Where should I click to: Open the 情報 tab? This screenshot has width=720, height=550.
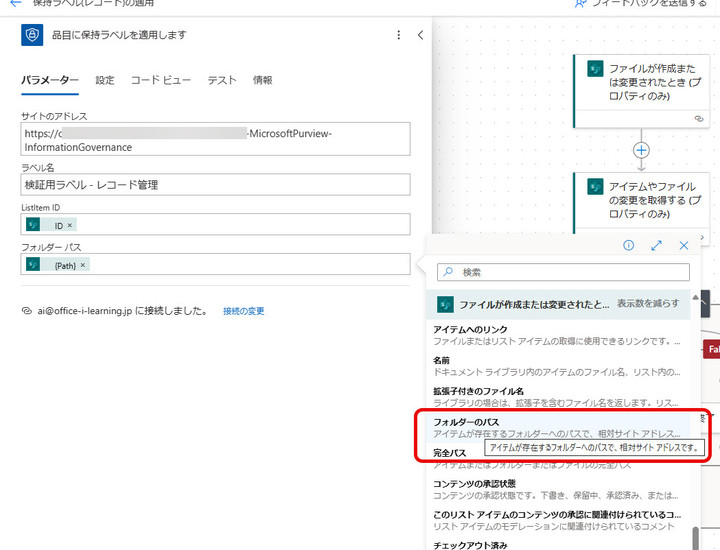(263, 80)
